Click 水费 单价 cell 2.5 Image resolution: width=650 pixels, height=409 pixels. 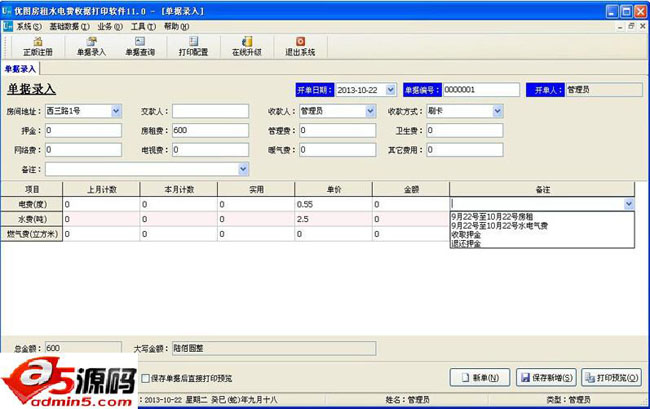pyautogui.click(x=333, y=219)
